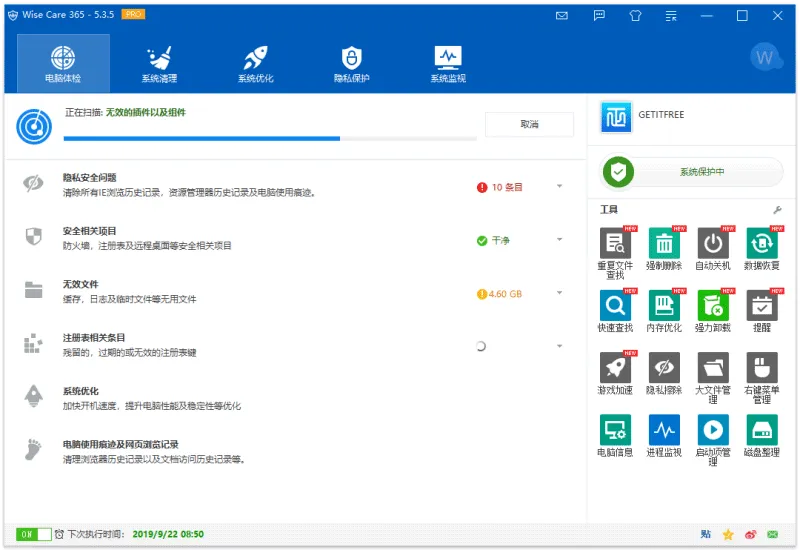Switch to the 隐私保护 tab
This screenshot has width=800, height=550.
352,63
